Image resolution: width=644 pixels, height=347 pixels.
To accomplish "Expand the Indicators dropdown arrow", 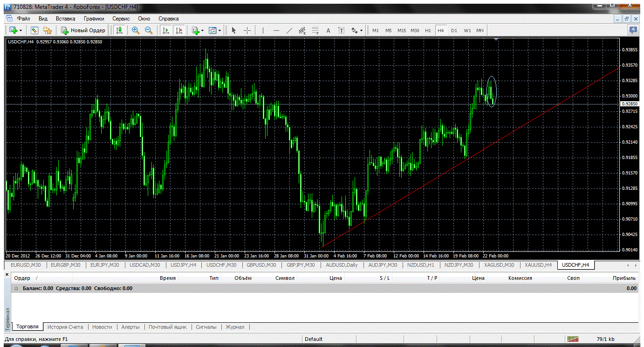I will [203, 31].
